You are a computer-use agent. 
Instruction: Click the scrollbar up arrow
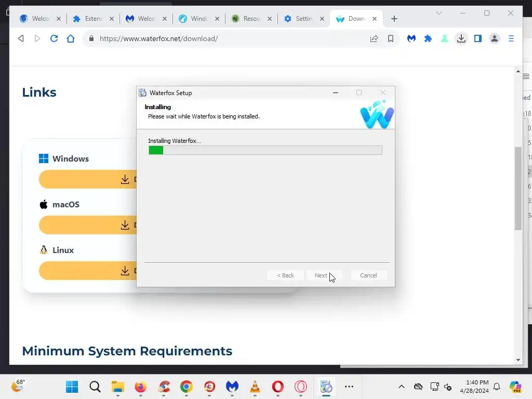[x=518, y=71]
